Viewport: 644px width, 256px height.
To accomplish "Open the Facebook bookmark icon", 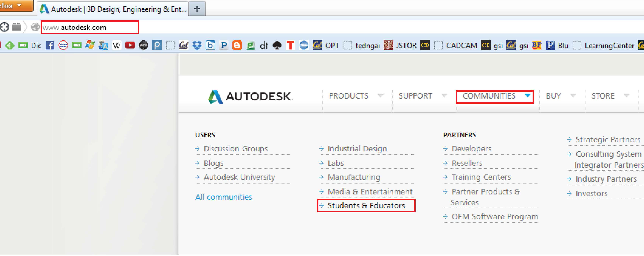I will click(50, 46).
